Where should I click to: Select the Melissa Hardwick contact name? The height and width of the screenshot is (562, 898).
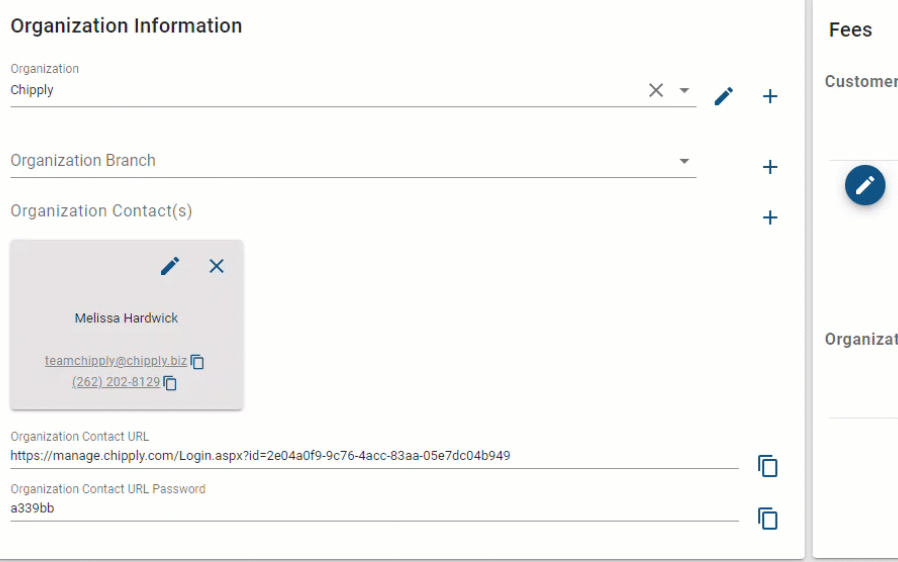126,318
